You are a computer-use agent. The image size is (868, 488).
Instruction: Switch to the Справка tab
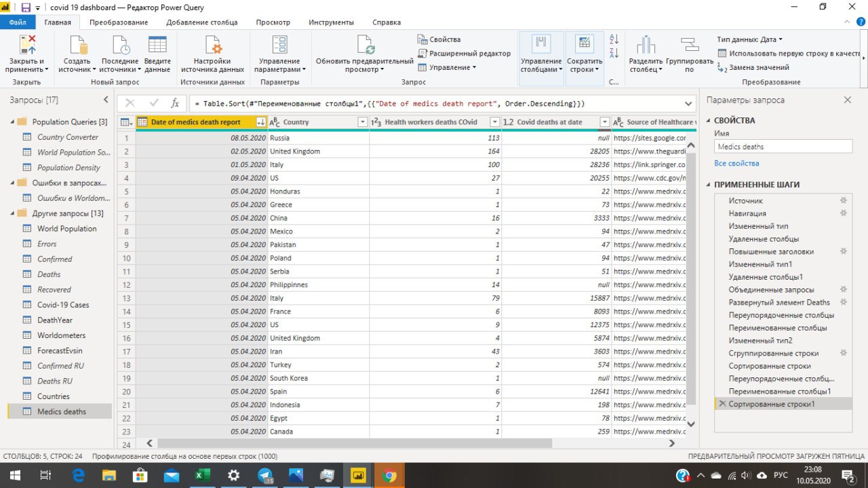coord(387,22)
